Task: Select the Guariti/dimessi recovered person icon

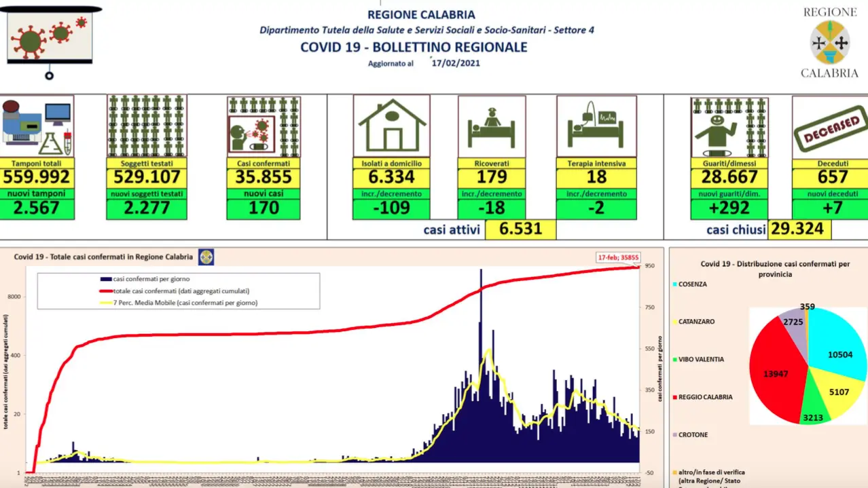Action: (729, 128)
